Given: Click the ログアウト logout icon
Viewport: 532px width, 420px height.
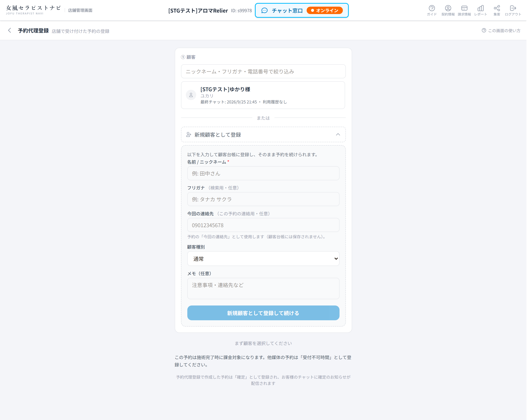Looking at the screenshot, I should 513,10.
